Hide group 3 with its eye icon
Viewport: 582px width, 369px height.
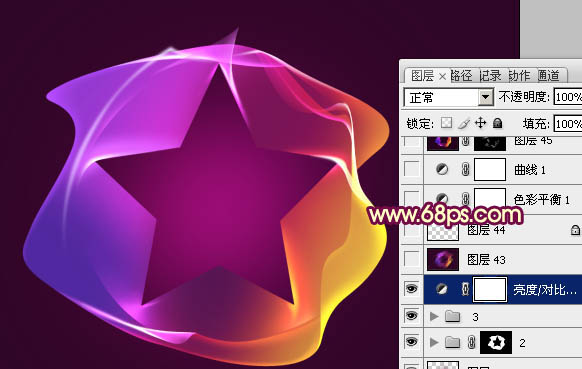coord(411,316)
